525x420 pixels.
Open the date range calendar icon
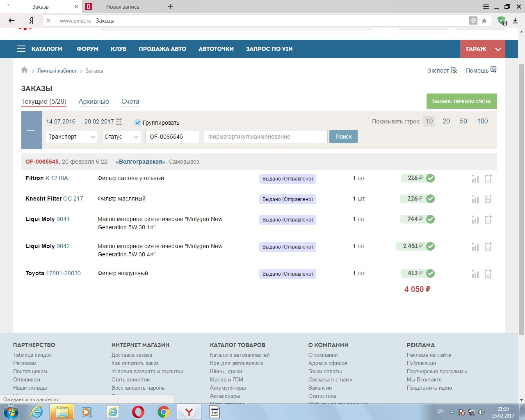tap(119, 121)
